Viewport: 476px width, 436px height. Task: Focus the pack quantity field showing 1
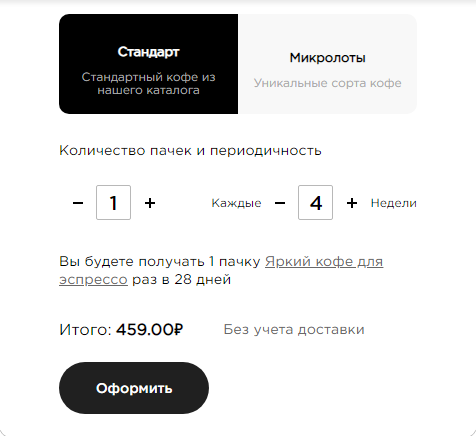click(x=113, y=203)
